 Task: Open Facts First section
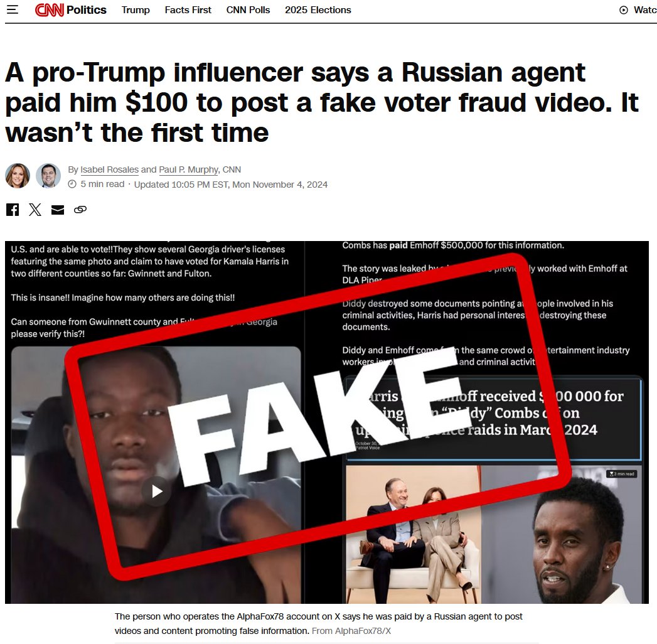188,9
